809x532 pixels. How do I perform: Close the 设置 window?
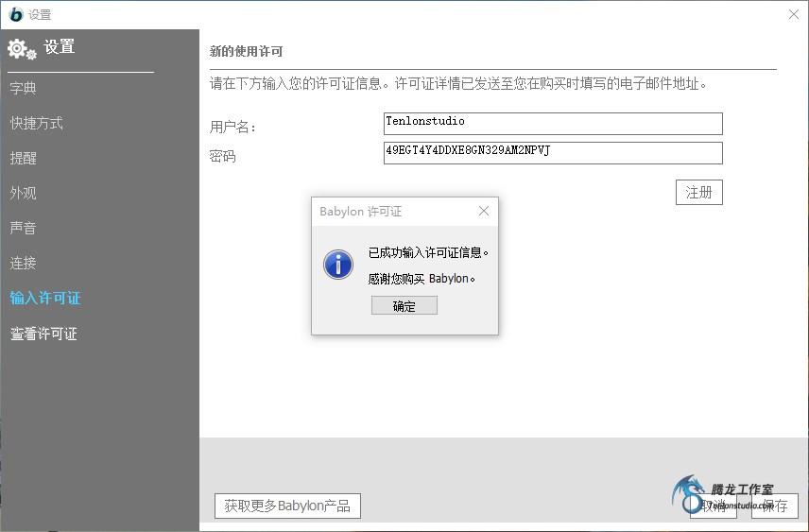[794, 14]
